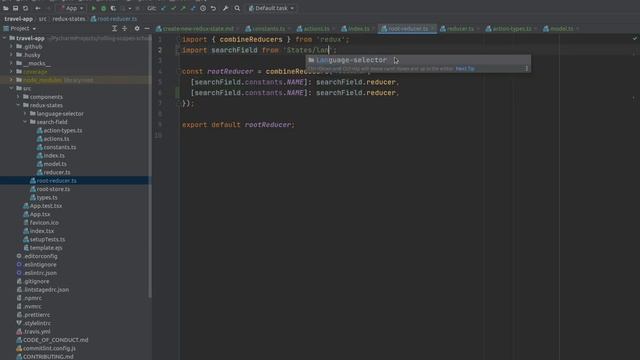
Task: Click src in the breadcrumb bar
Action: [x=42, y=19]
